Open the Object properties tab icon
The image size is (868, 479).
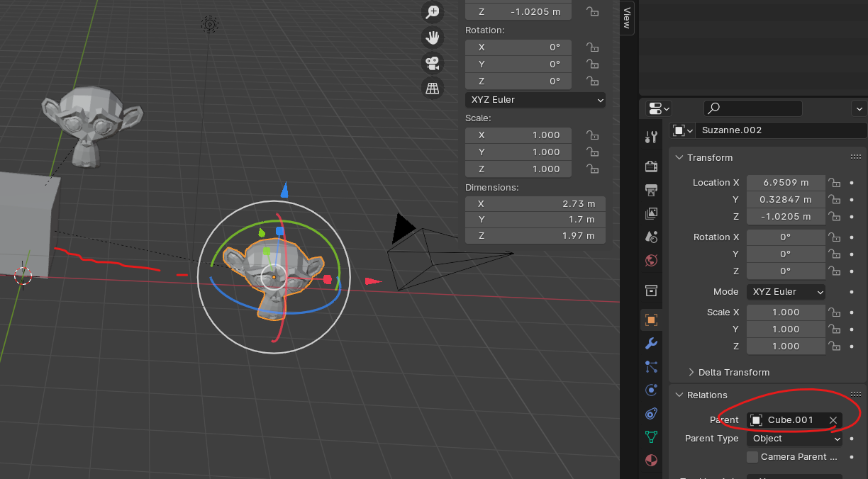[x=651, y=320]
